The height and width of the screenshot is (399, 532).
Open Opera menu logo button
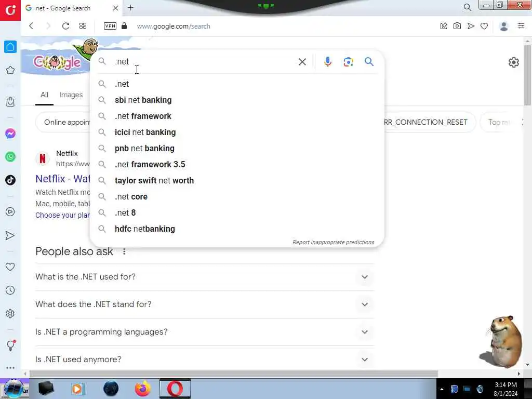click(10, 10)
